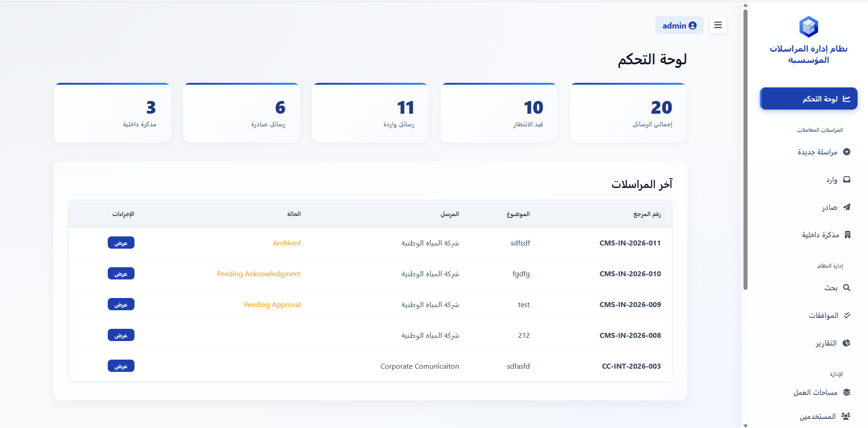Image resolution: width=868 pixels, height=428 pixels.
Task: Open the Pending Approval status entry
Action: 272,304
